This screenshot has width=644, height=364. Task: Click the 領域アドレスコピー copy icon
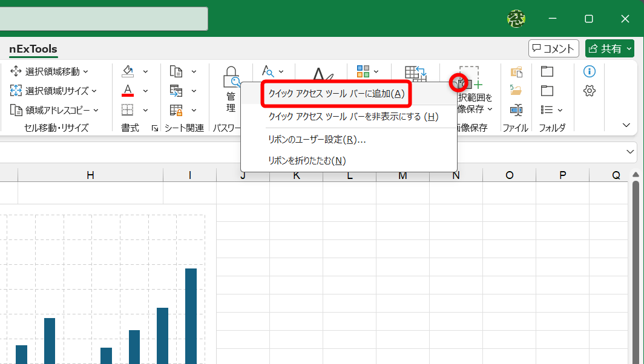[16, 110]
